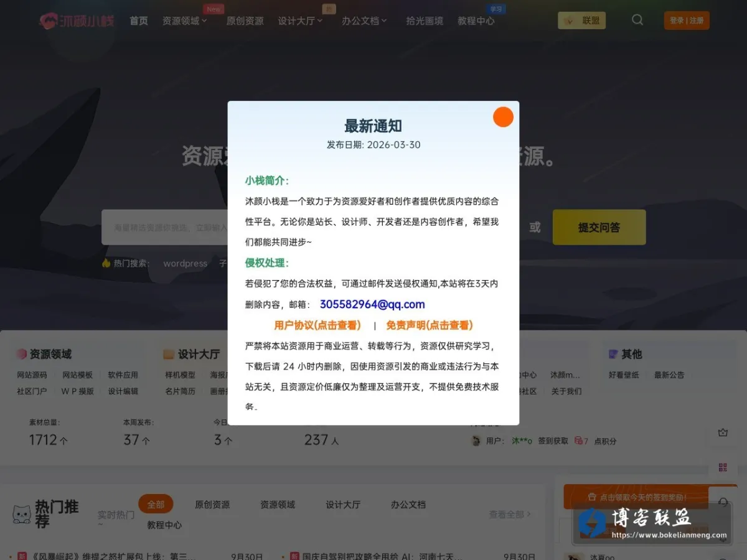Click username 沐**o in sign-in ticker
The width and height of the screenshot is (747, 560).
click(522, 441)
